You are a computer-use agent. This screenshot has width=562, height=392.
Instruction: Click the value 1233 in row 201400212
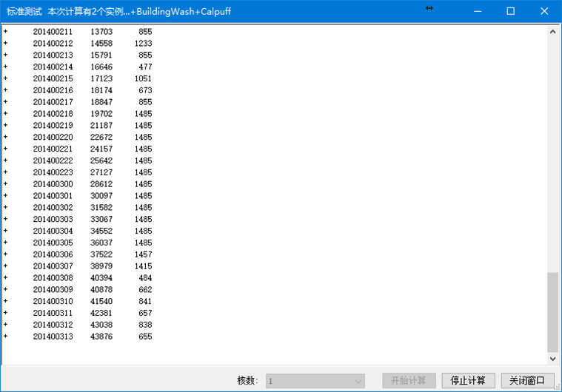point(143,44)
